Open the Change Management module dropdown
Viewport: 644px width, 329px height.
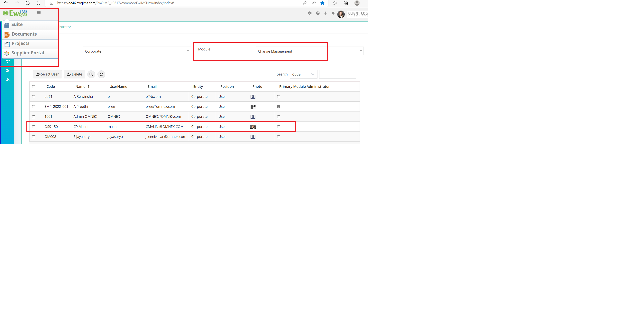(309, 51)
